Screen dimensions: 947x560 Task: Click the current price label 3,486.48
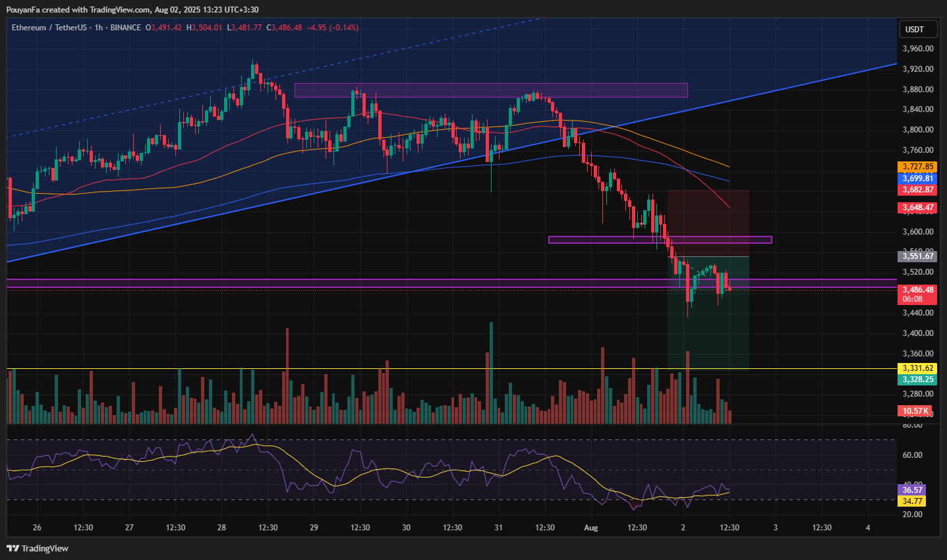917,290
